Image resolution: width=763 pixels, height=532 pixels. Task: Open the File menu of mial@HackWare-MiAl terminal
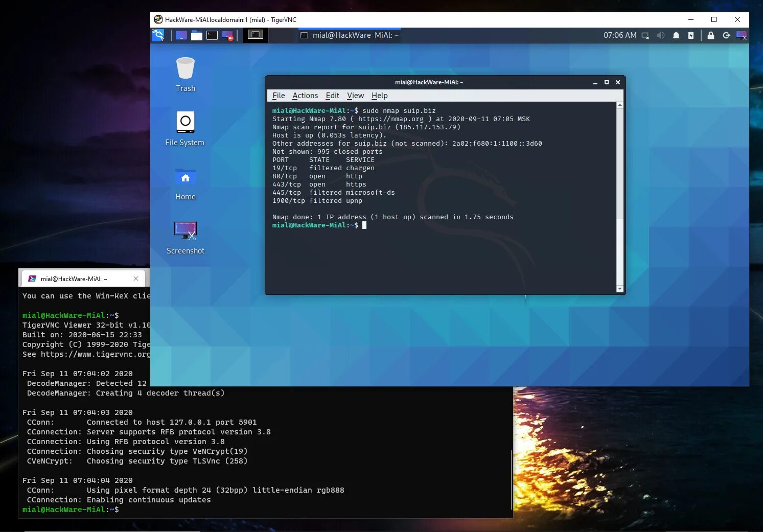point(279,96)
